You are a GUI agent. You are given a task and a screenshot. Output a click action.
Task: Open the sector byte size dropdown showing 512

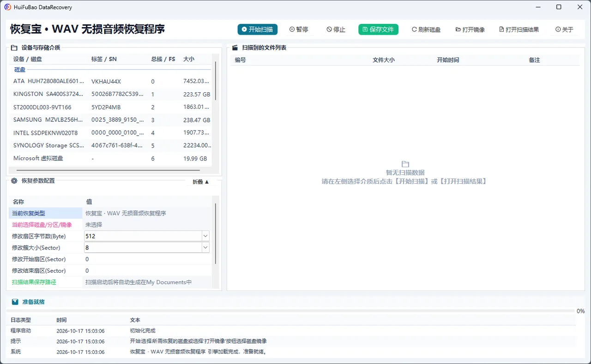coord(205,236)
